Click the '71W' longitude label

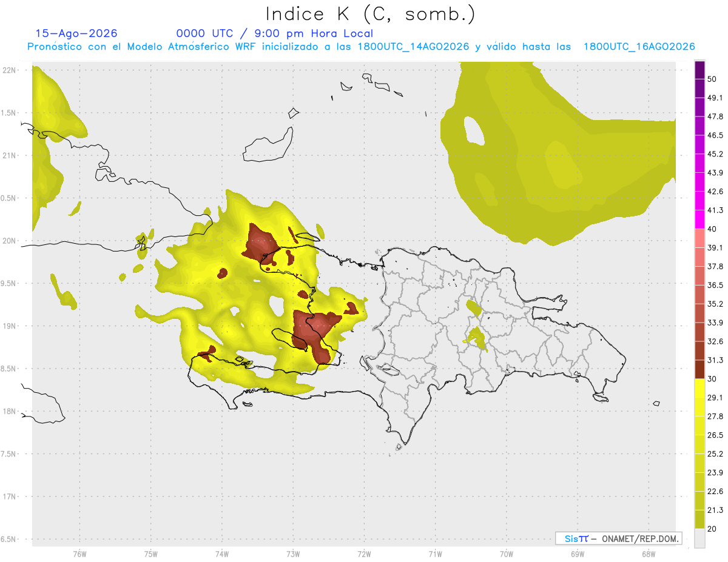click(435, 553)
